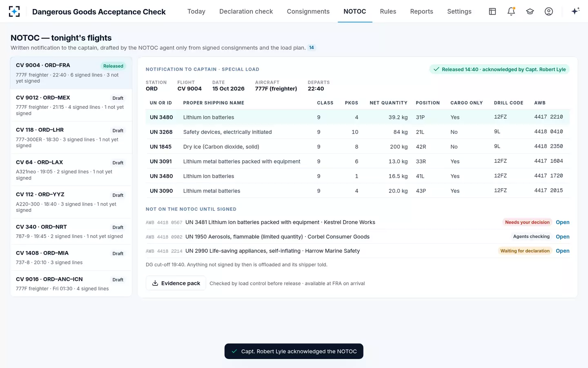588x368 pixels.
Task: Open the UN 3481 Kestrel Drone Works consignment
Action: click(x=562, y=222)
